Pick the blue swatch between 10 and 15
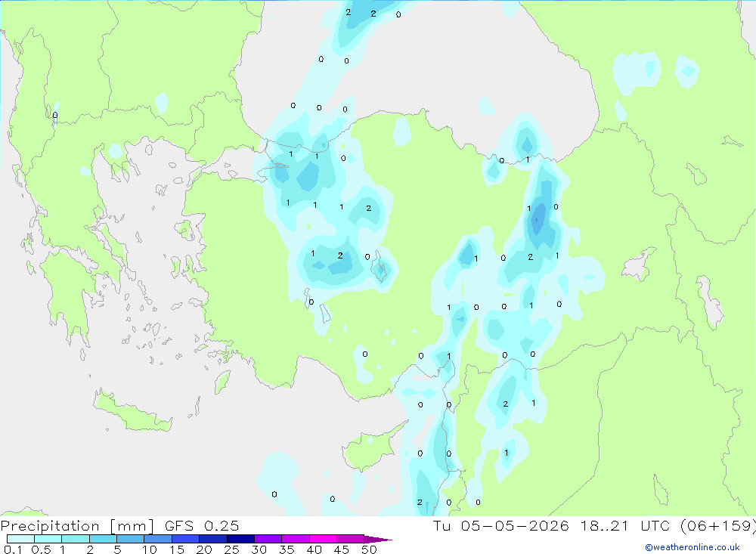This screenshot has width=756, height=554. [x=158, y=539]
